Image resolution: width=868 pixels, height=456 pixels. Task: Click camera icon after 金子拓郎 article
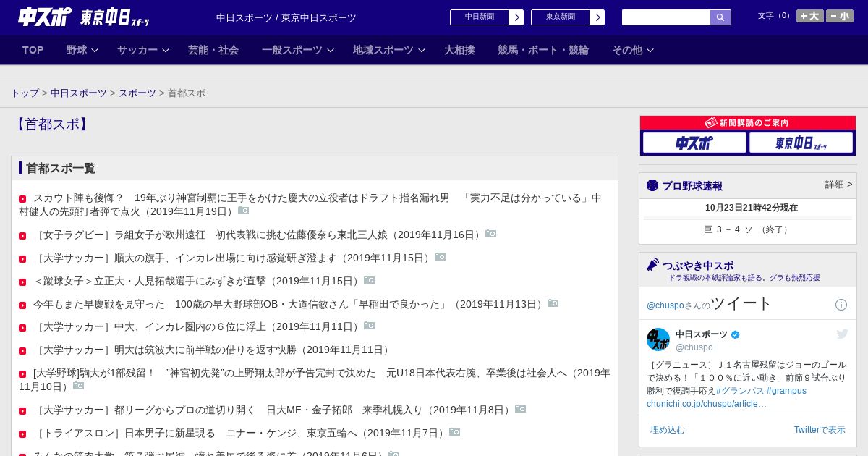pos(521,409)
